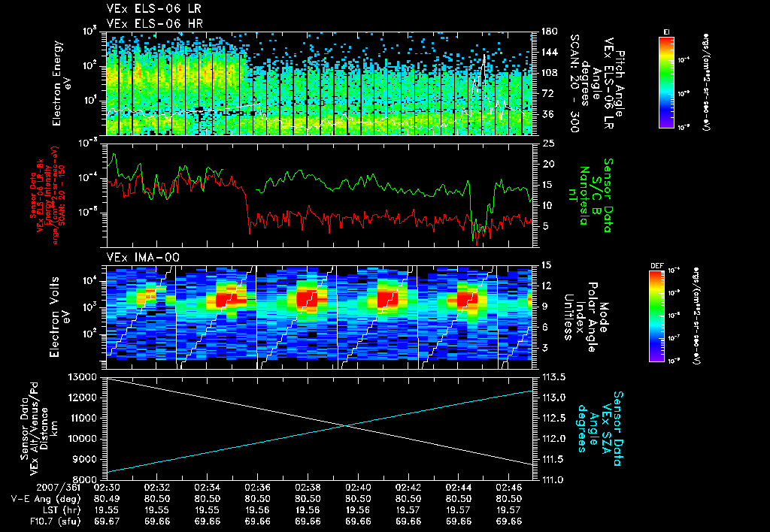Click the cyan 'VEx SZA' axis label
Viewport: 770px width, 532px height.
[606, 428]
